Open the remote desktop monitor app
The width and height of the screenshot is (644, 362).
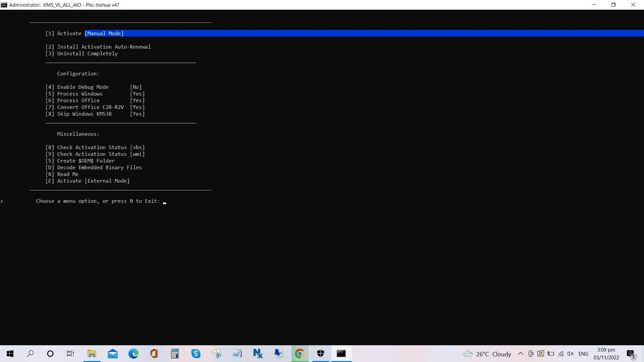coord(279,354)
